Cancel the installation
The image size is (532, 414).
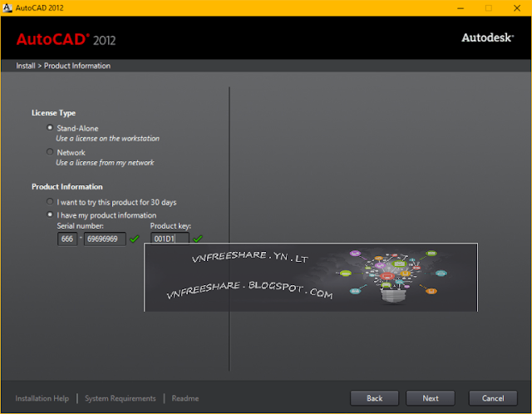tap(493, 398)
